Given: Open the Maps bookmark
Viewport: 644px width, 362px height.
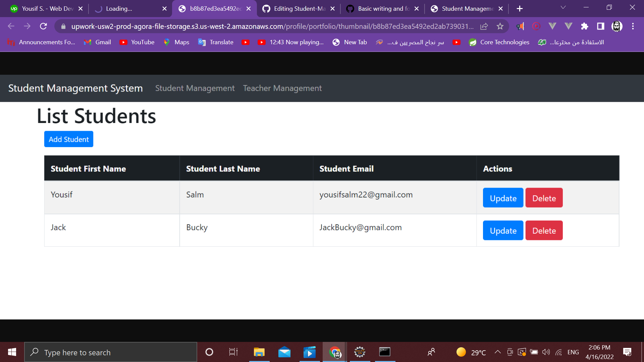Looking at the screenshot, I should pos(176,42).
